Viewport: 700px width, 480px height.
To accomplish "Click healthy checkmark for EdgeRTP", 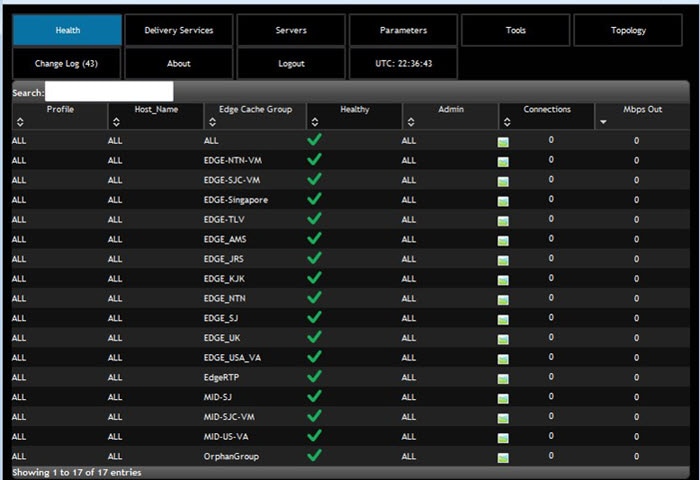I will tap(314, 376).
